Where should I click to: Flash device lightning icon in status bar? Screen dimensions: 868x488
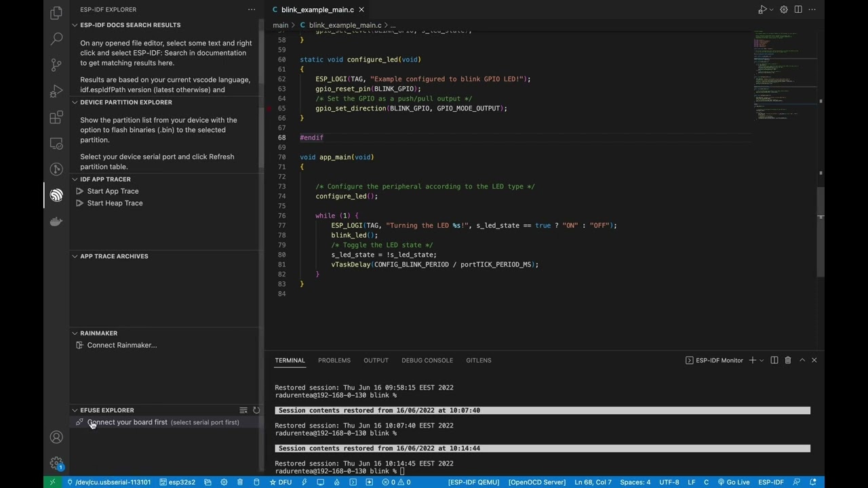(304, 482)
